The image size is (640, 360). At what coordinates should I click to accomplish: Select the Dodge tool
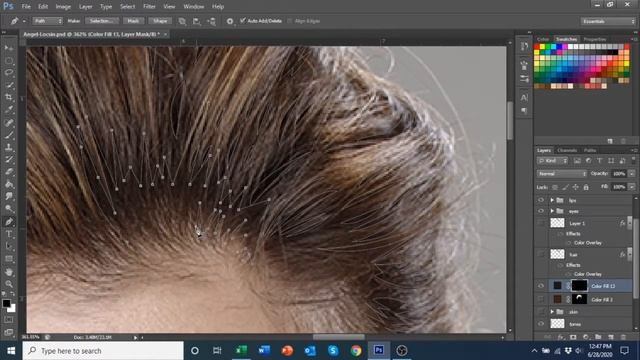[9, 209]
